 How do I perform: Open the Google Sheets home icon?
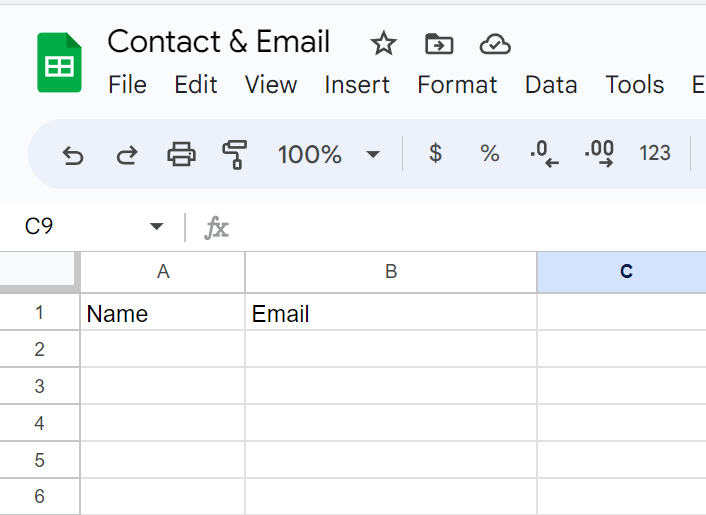click(59, 63)
